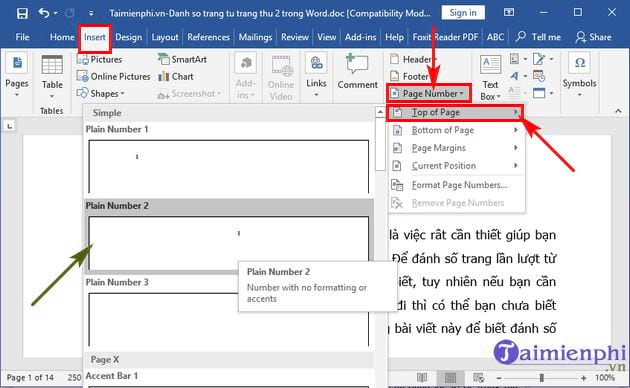Open the Help tab

(x=394, y=37)
